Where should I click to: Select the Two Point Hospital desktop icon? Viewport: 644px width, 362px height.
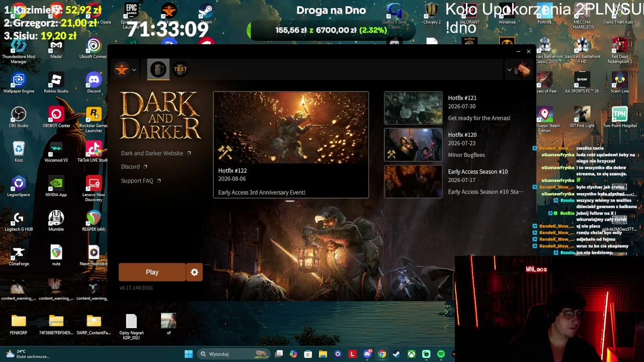click(x=620, y=117)
